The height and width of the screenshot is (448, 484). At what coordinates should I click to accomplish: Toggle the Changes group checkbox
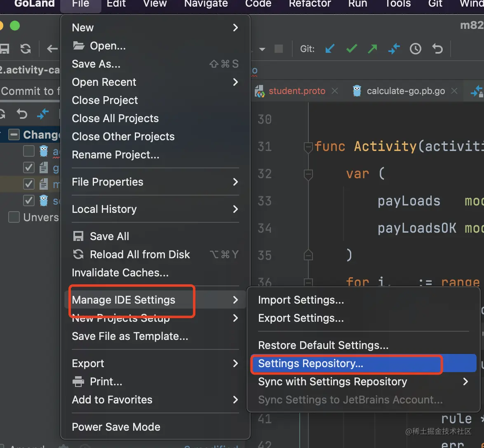point(14,134)
